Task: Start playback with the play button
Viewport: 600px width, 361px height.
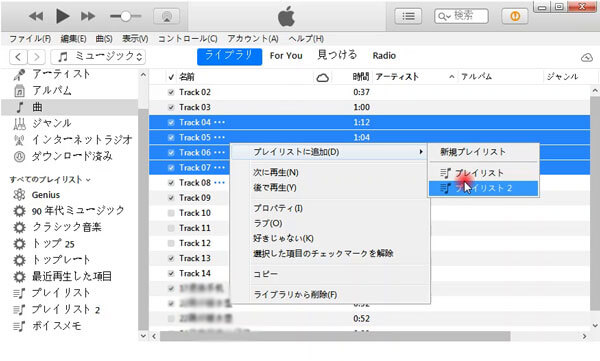Action: pos(62,16)
